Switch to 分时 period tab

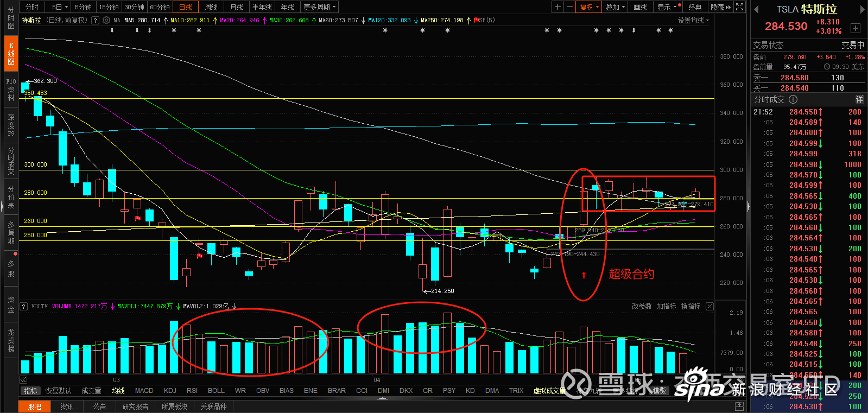[32, 7]
